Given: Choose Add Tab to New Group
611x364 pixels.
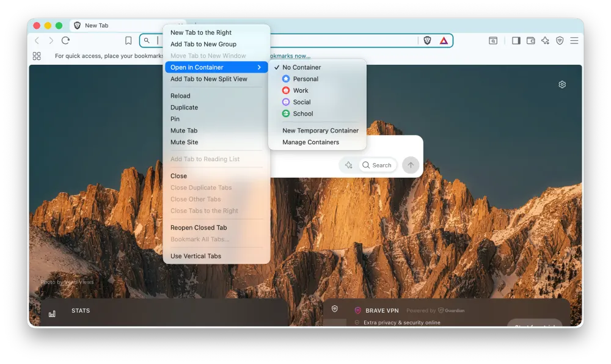Looking at the screenshot, I should coord(216,45).
